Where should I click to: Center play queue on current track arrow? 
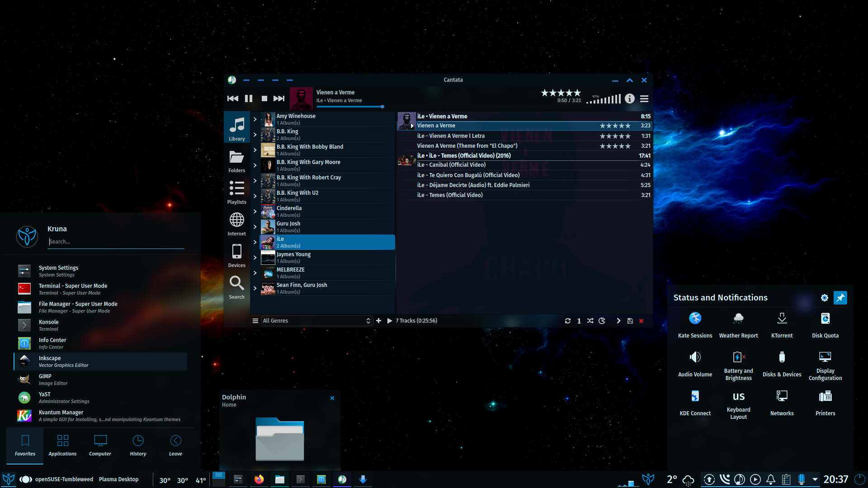[x=618, y=321]
